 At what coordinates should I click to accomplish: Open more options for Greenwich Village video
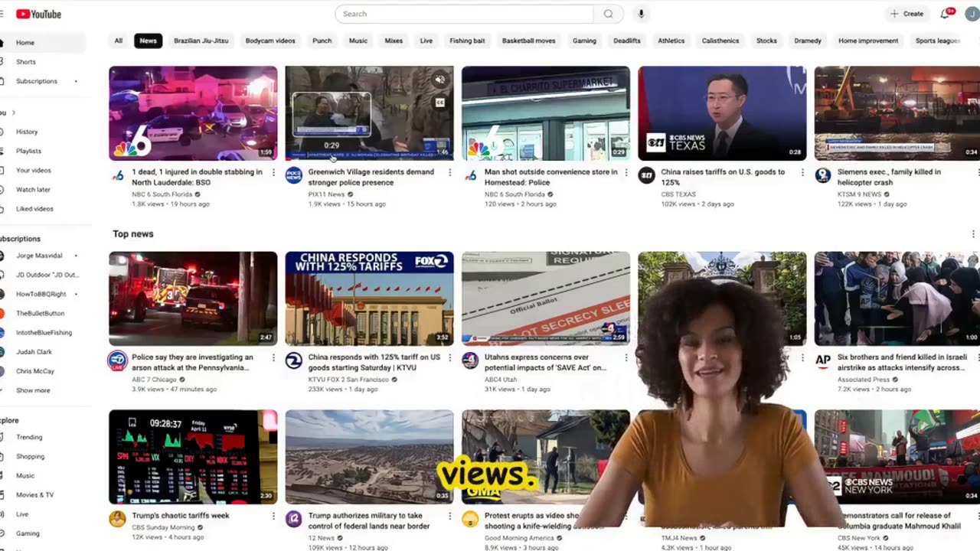pyautogui.click(x=449, y=173)
